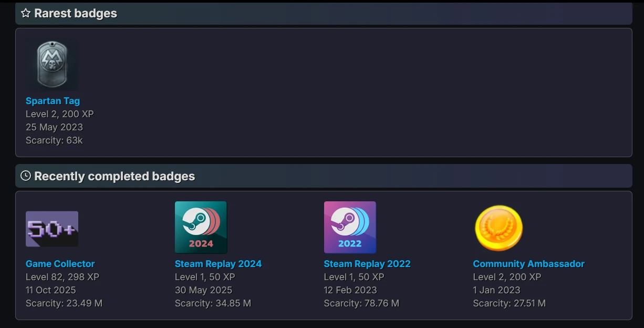Select the Steam Replay 2022 badge image
The height and width of the screenshot is (328, 644).
[x=350, y=228]
